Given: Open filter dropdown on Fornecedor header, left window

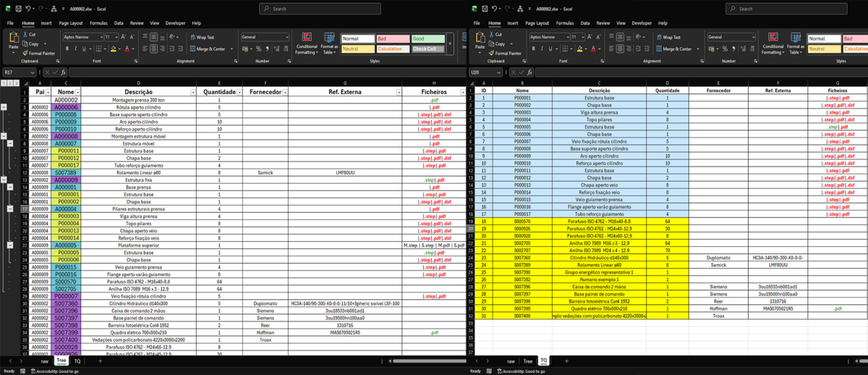Looking at the screenshot, I should 285,93.
